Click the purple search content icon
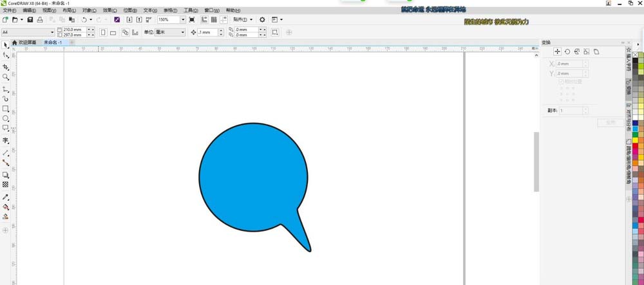This screenshot has width=644, height=285. tap(117, 20)
